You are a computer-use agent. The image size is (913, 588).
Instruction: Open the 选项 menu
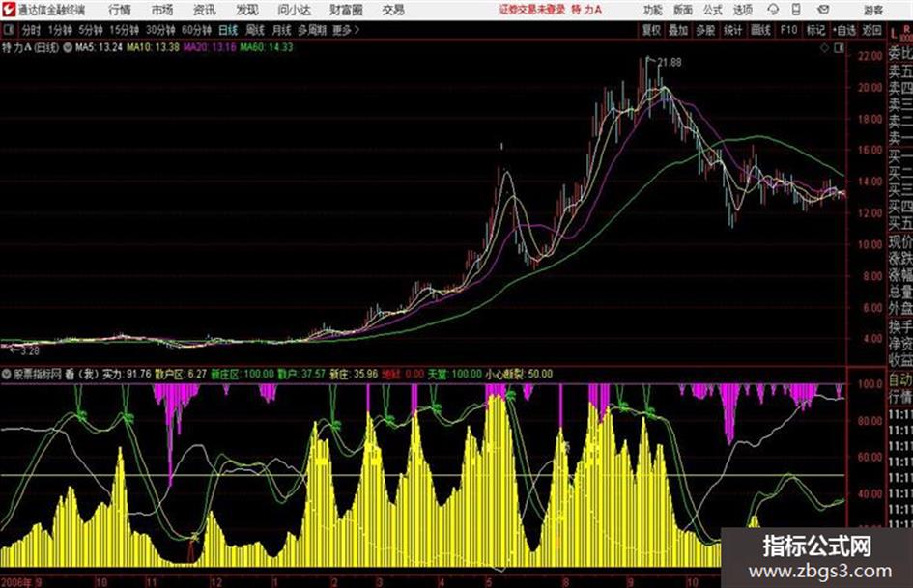[742, 10]
